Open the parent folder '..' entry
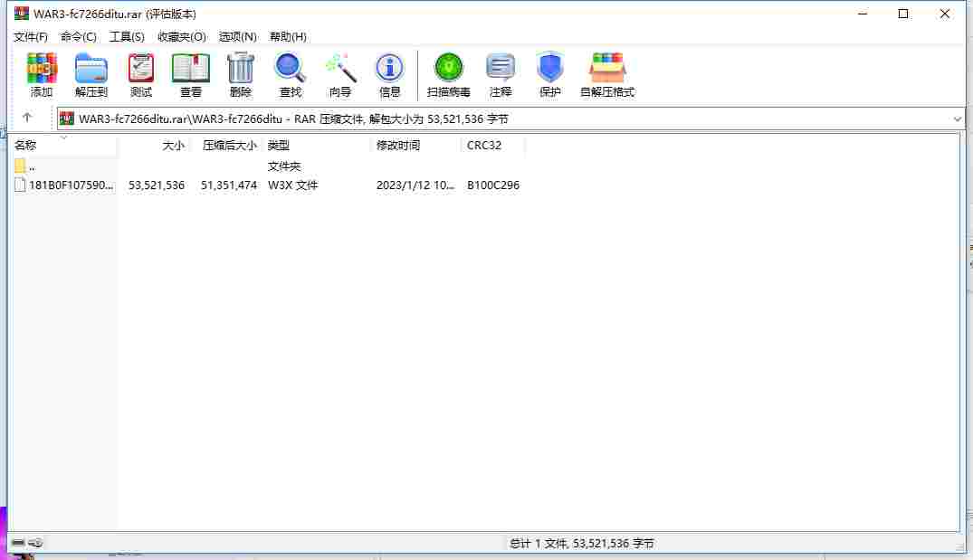This screenshot has height=560, width=973. pyautogui.click(x=24, y=166)
